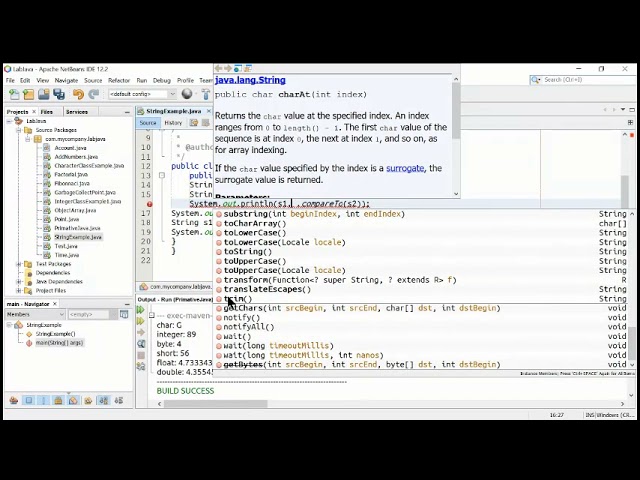Click the Open Project toolbar icon
Screen dimensions: 640x480
coord(44,94)
